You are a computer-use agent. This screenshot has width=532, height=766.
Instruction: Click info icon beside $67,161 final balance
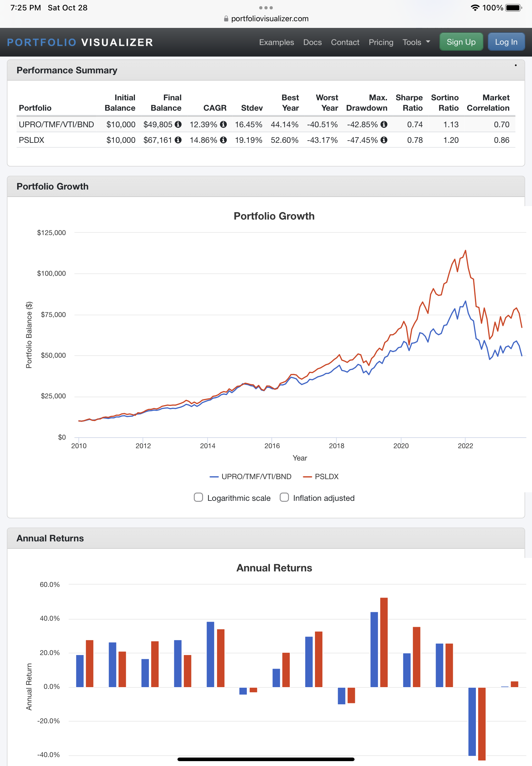[178, 140]
